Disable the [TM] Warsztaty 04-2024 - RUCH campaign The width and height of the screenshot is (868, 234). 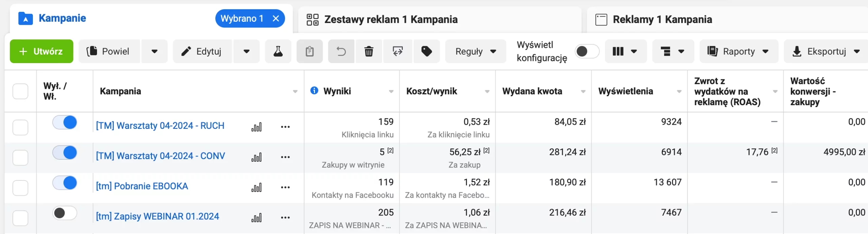click(x=64, y=123)
